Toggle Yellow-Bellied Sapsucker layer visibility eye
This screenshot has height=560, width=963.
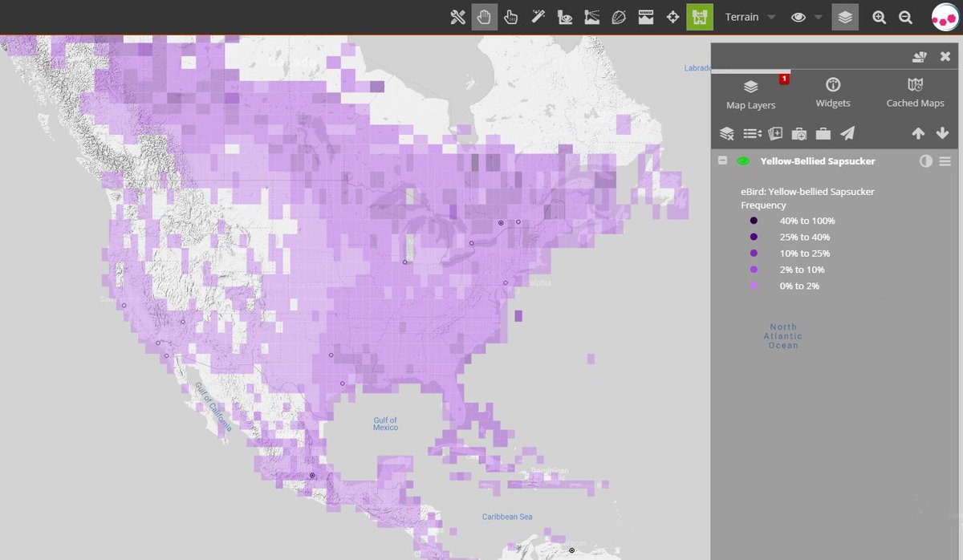(743, 161)
